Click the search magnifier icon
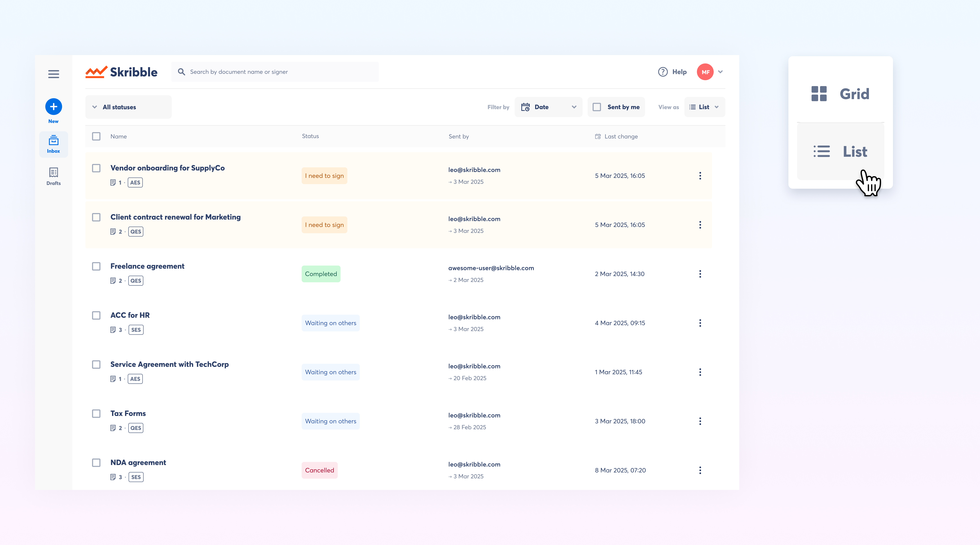Screen dimensions: 980x545 click(181, 72)
